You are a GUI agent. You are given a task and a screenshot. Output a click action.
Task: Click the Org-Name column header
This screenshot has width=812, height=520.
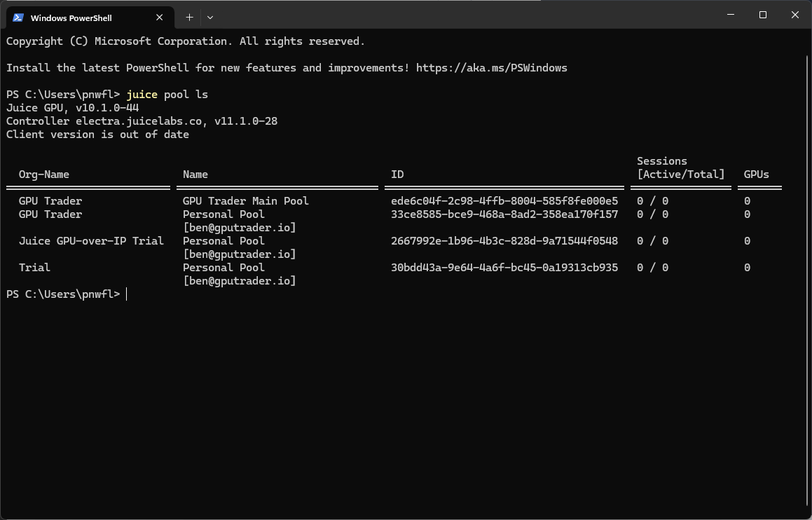(x=44, y=175)
